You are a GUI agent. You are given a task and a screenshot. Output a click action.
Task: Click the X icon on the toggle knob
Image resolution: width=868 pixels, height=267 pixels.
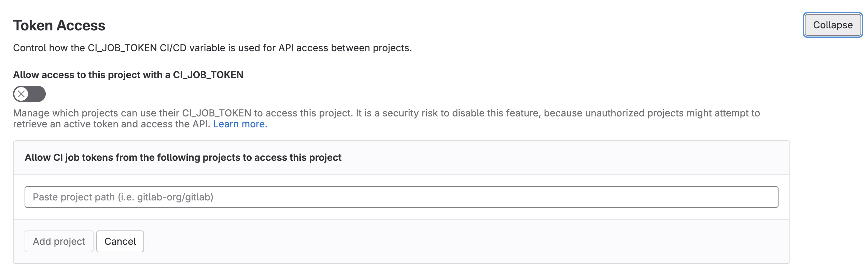[21, 94]
